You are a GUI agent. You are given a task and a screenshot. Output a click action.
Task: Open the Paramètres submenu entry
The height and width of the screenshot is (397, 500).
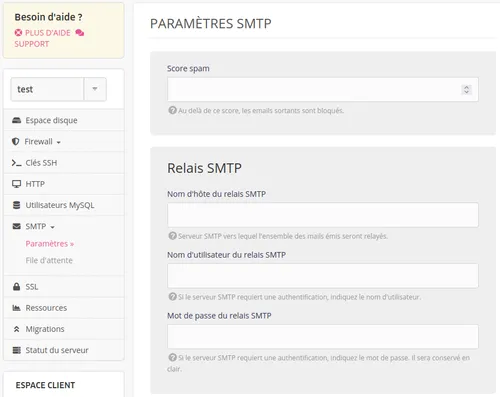50,244
